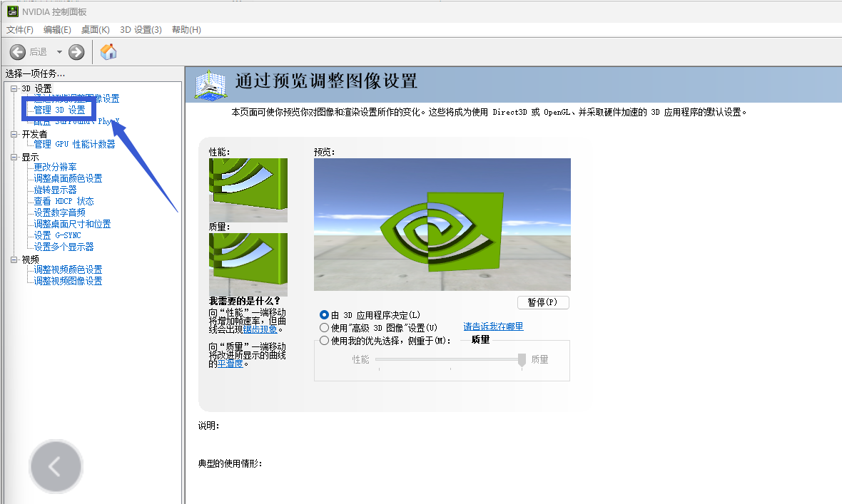842x504 pixels.
Task: Click the 视频 tree label
Action: [30, 259]
